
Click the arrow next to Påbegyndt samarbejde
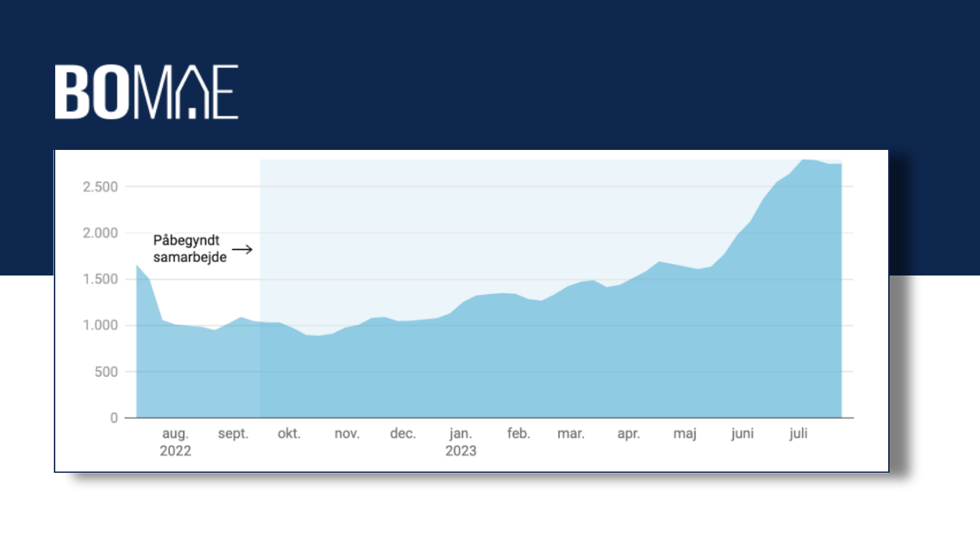[242, 250]
